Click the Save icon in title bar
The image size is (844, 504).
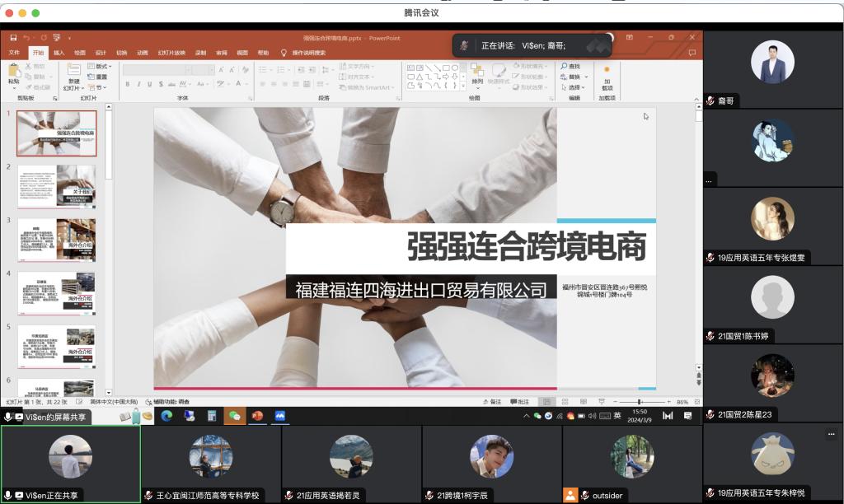[14, 37]
